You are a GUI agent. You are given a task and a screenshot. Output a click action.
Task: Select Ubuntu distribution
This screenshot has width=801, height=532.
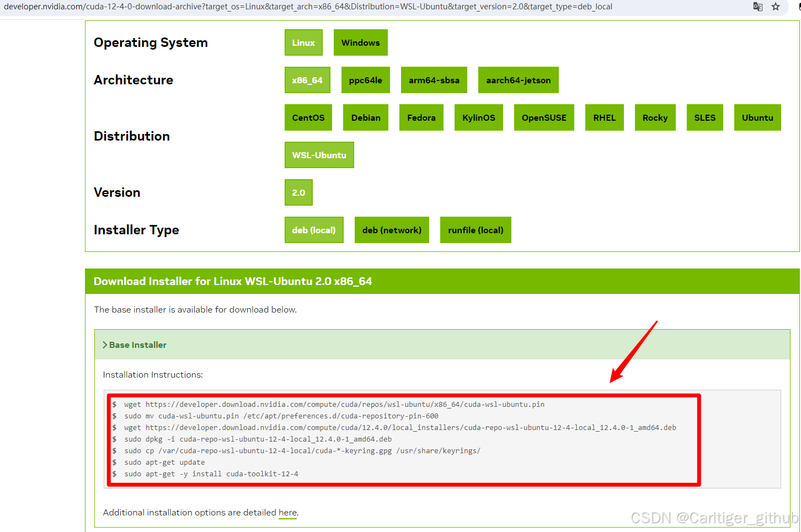click(x=757, y=117)
